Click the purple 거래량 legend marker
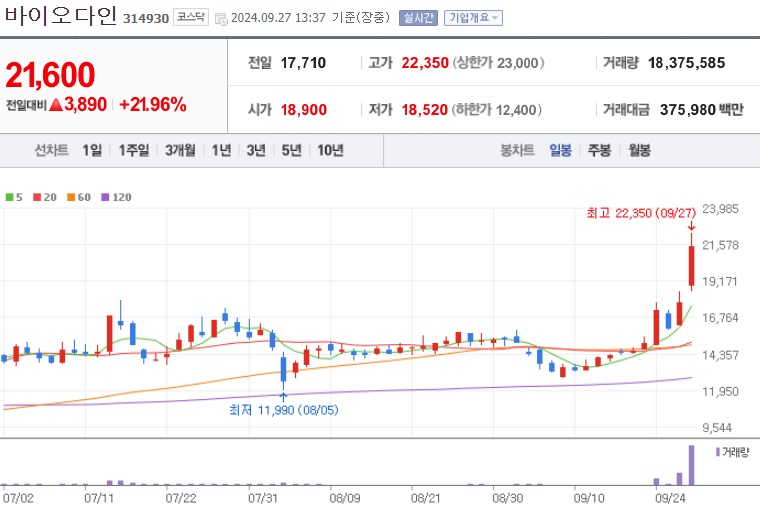 pos(718,452)
